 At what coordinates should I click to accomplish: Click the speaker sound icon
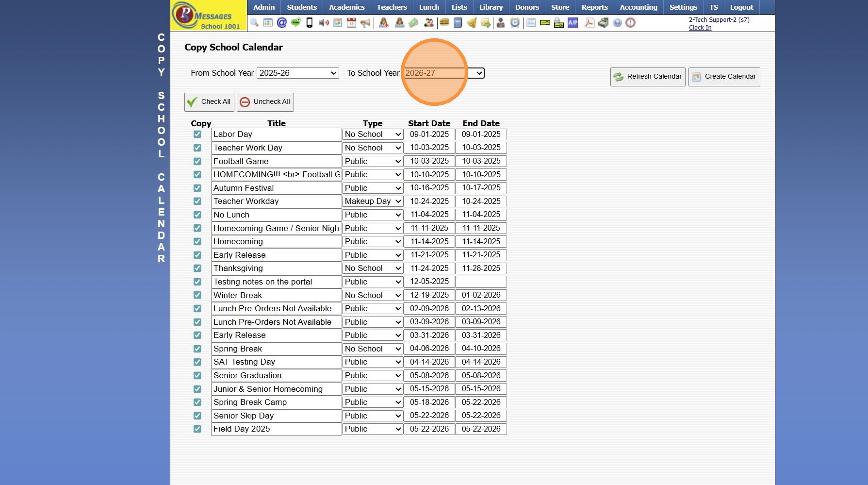click(324, 23)
